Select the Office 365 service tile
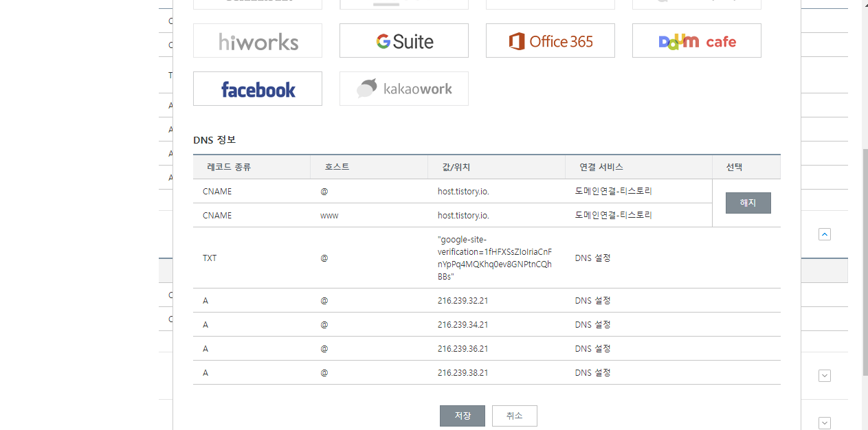The width and height of the screenshot is (868, 430). pyautogui.click(x=550, y=41)
